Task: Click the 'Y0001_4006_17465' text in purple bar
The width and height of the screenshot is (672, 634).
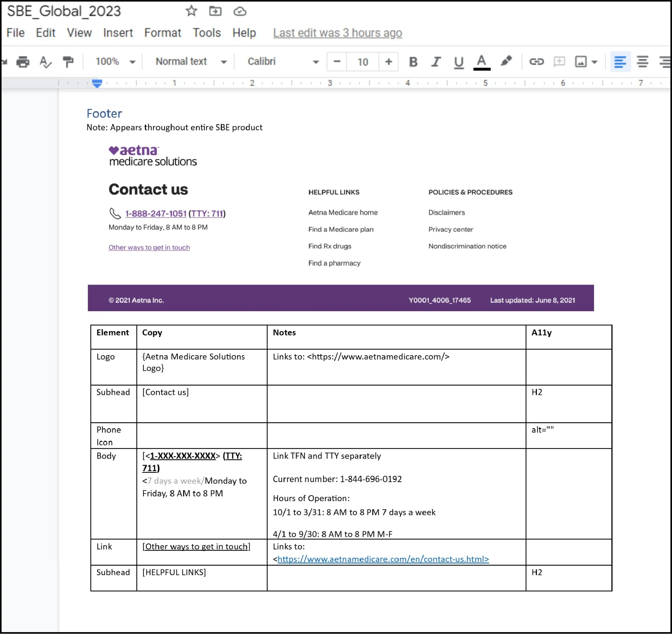Action: click(439, 300)
